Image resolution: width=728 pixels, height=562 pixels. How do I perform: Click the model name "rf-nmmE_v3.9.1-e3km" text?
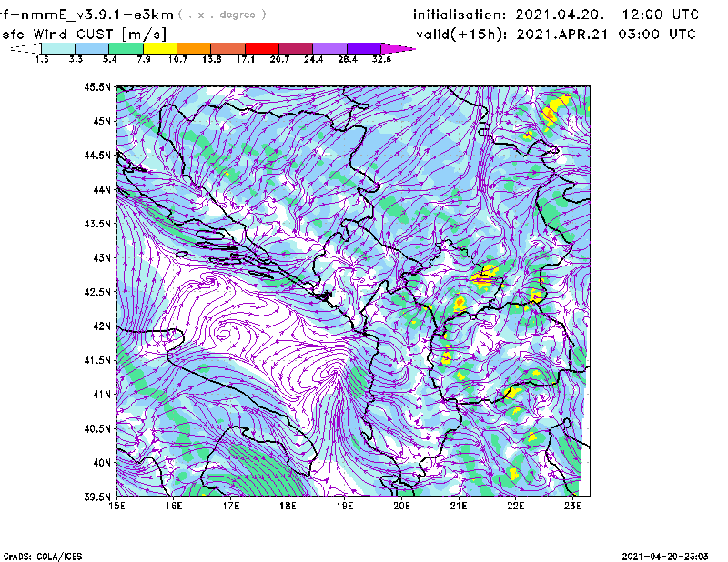pos(86,15)
